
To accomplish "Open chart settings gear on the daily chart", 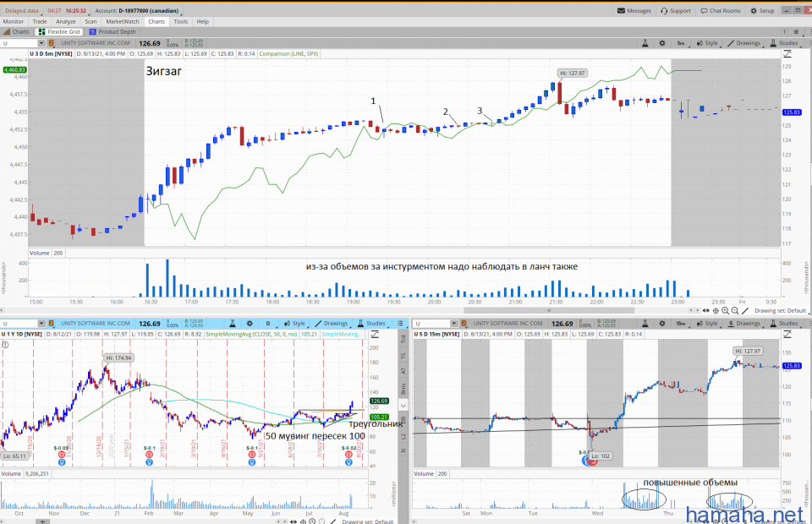I will pos(250,324).
